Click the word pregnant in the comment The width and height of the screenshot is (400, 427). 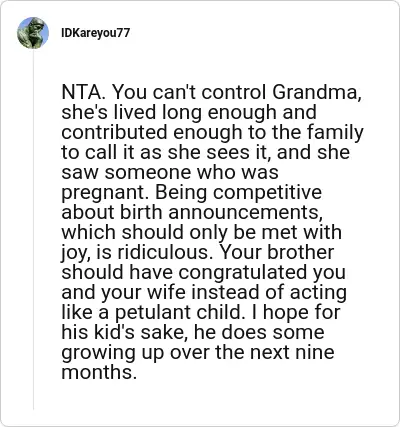105,193
